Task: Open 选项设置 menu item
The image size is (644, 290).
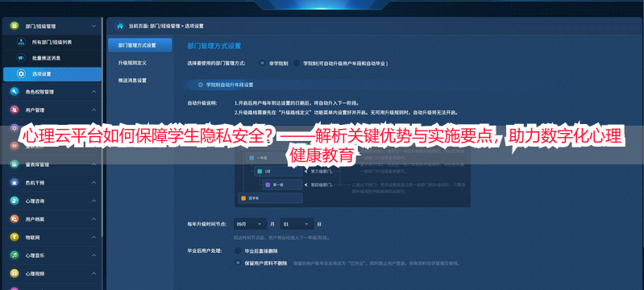Action: click(x=52, y=74)
